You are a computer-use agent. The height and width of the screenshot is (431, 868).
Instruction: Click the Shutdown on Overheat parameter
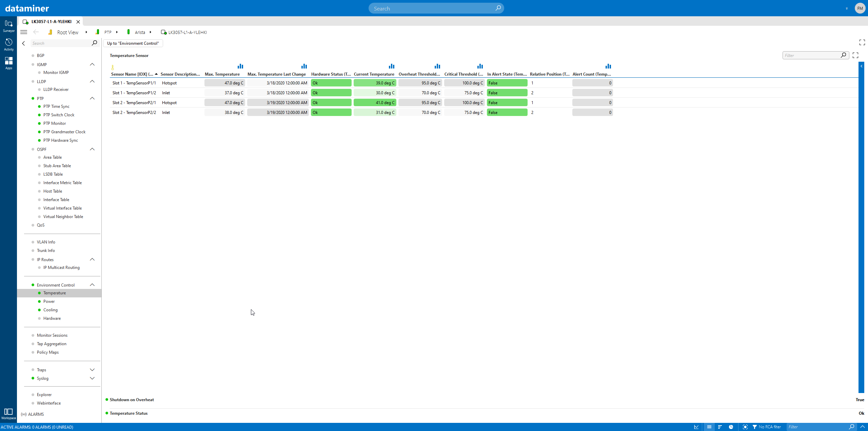[x=132, y=400]
